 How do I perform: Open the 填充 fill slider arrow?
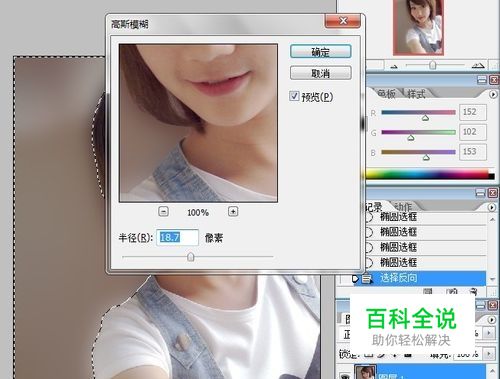(489, 353)
